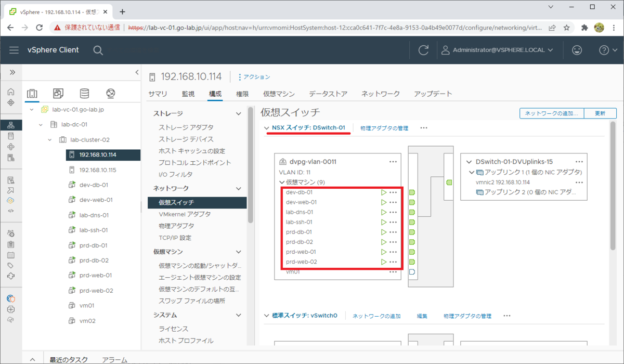
Task: Switch to the サマリ tab
Action: click(158, 94)
